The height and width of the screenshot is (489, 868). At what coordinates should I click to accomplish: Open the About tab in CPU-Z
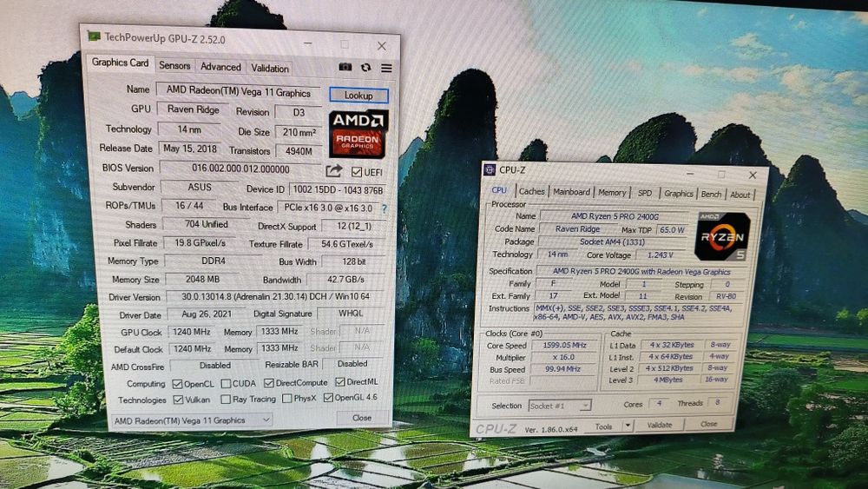tap(740, 195)
